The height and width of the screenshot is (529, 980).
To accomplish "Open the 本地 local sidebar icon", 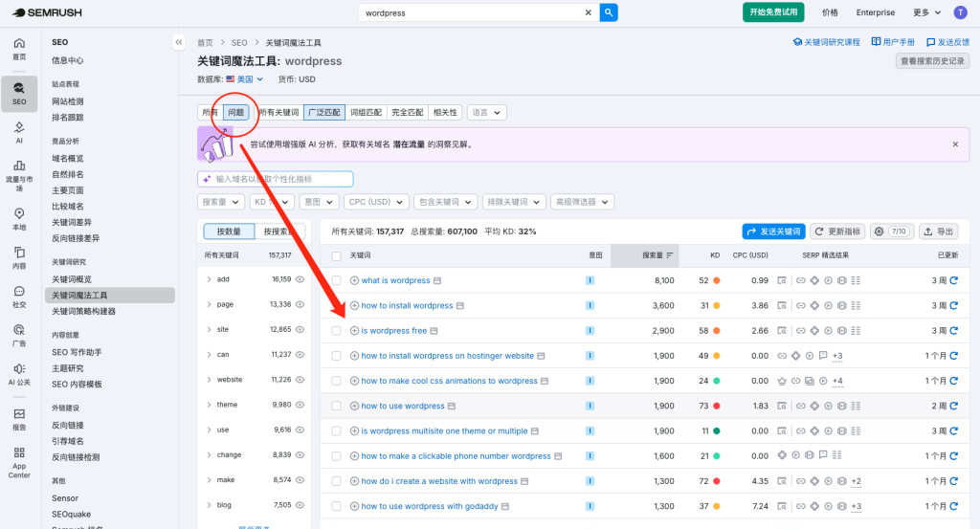I will 19,219.
